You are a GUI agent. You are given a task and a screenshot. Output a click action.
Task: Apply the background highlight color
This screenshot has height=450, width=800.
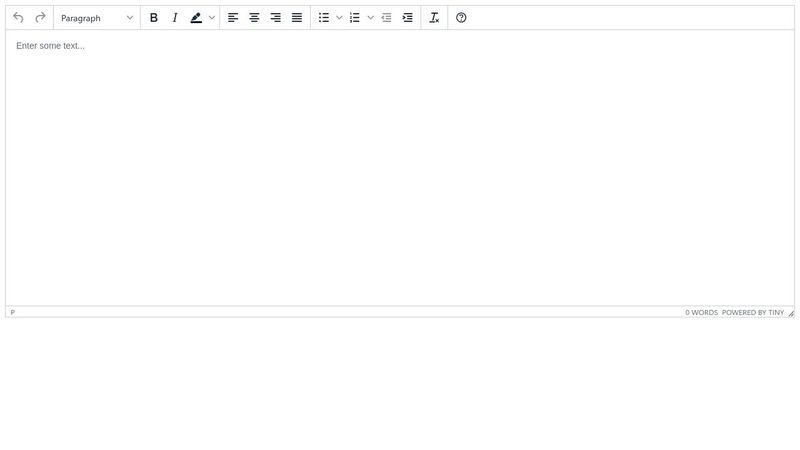pyautogui.click(x=196, y=18)
